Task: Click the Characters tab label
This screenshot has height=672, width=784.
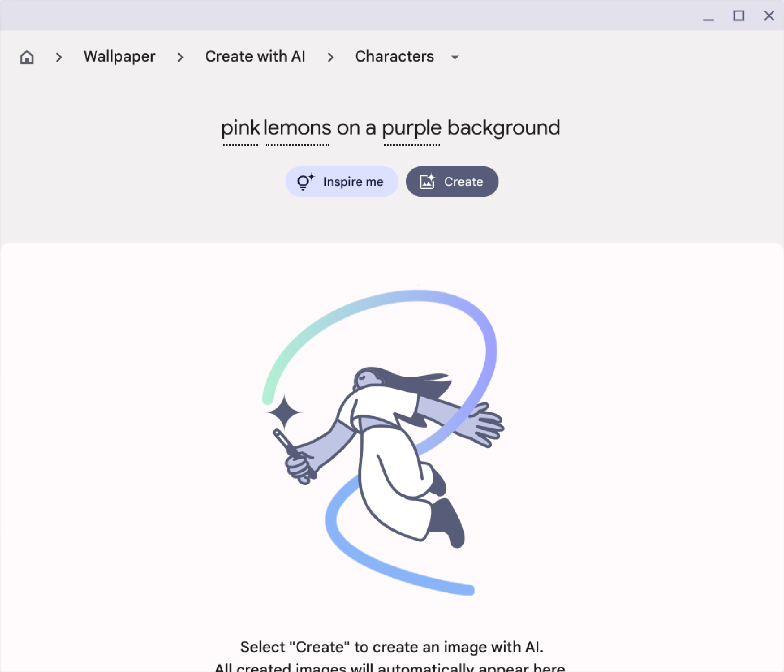Action: coord(394,56)
